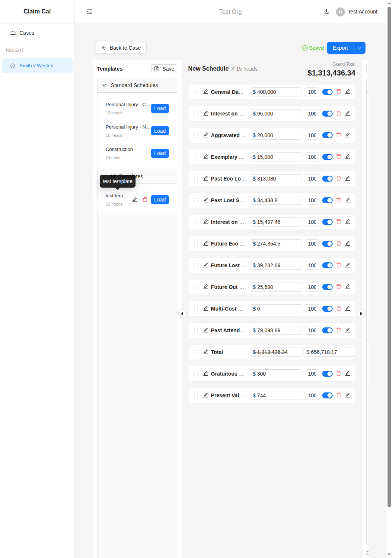Load the Construction template

click(x=159, y=153)
